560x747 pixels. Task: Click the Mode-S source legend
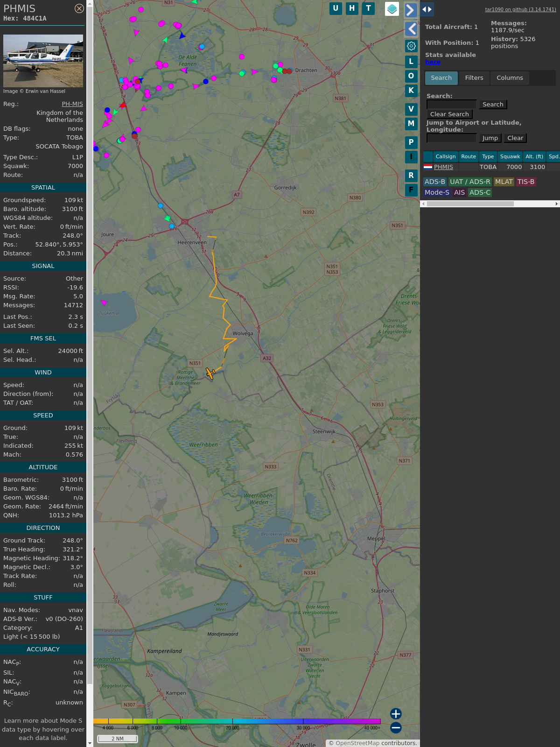tap(437, 193)
